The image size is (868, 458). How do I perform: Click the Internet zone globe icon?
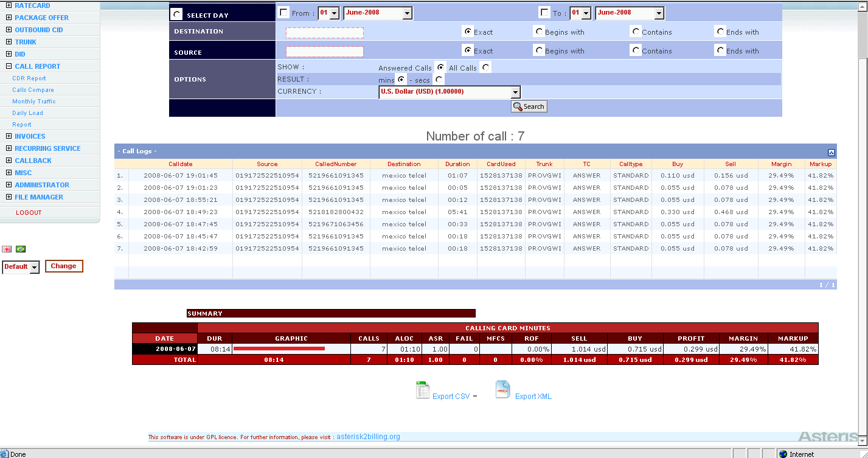coord(783,454)
